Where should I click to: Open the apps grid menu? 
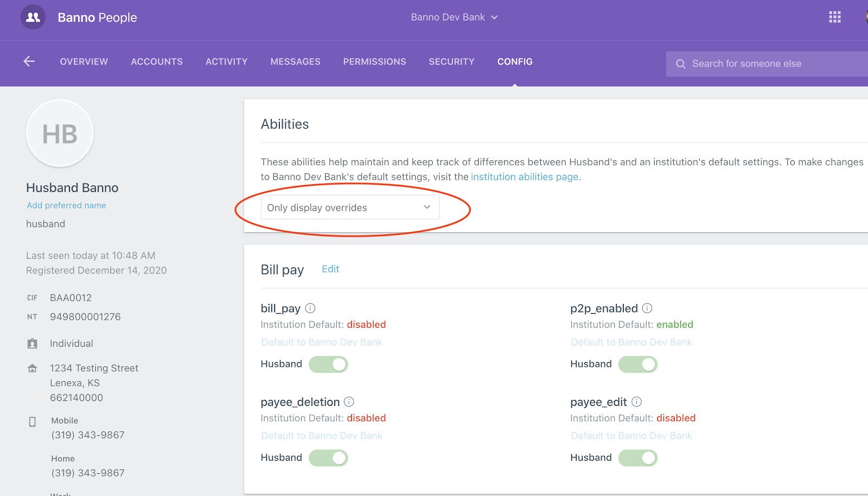(x=834, y=17)
